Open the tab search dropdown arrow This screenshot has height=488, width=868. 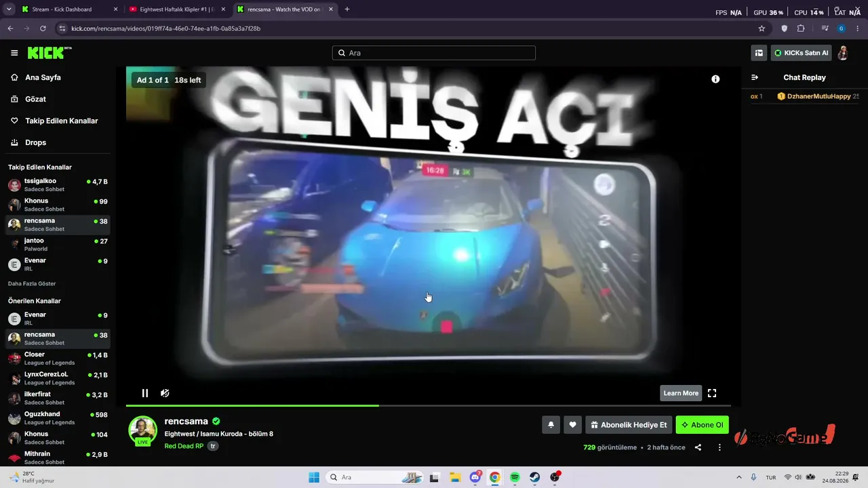click(x=9, y=9)
